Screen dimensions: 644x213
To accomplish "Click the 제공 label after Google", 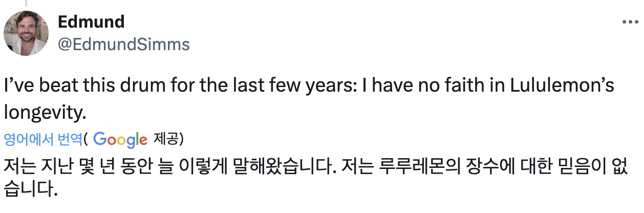I will coord(171,139).
